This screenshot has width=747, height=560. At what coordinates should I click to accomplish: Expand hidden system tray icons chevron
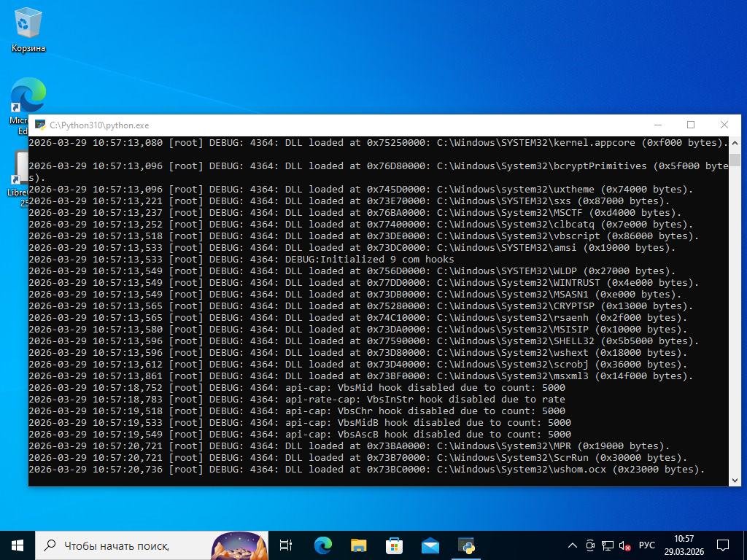pos(573,545)
